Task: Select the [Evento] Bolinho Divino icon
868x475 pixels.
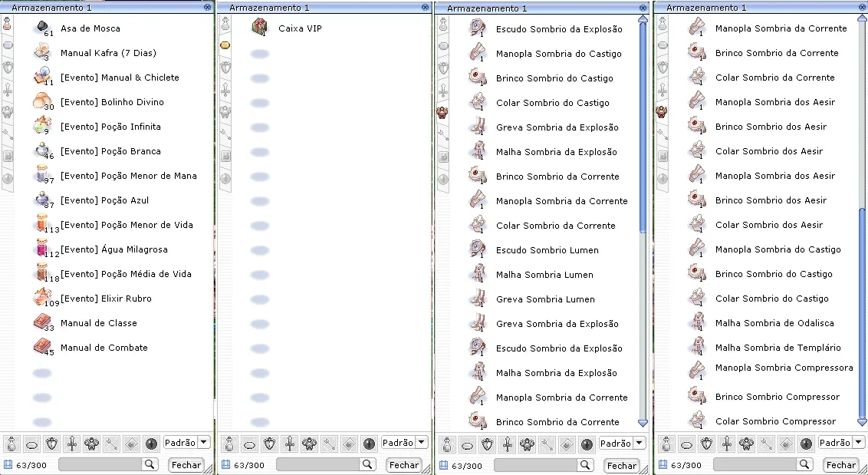Action: point(42,101)
